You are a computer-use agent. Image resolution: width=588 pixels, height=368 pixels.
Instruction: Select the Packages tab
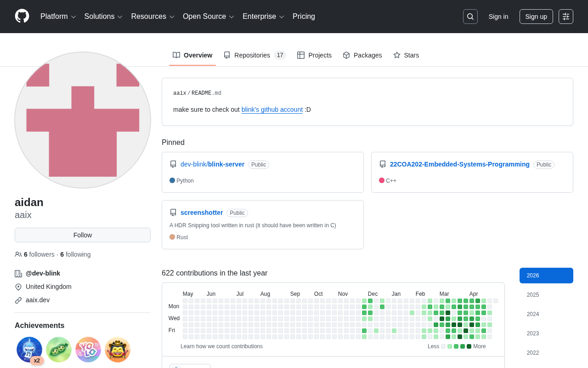pos(362,55)
